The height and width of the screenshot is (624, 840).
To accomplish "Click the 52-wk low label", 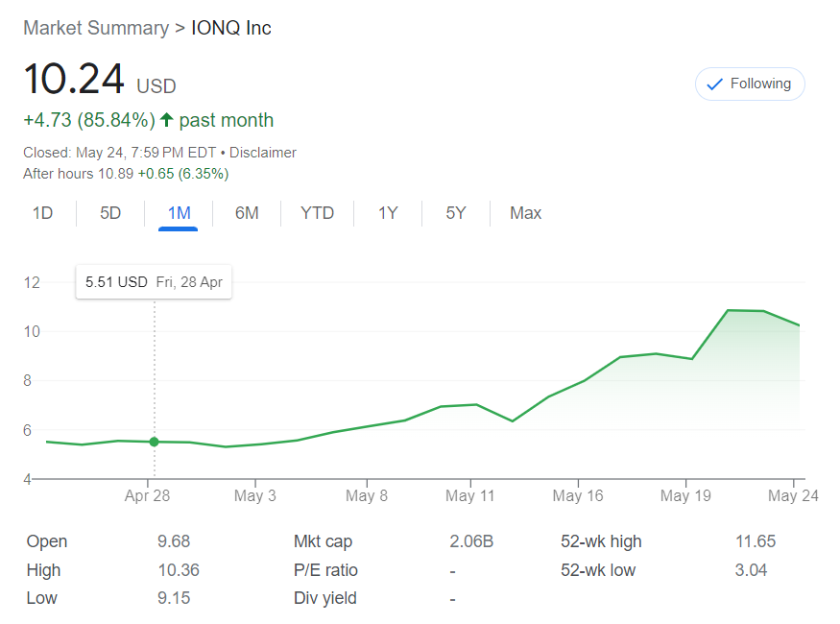I will pos(598,570).
